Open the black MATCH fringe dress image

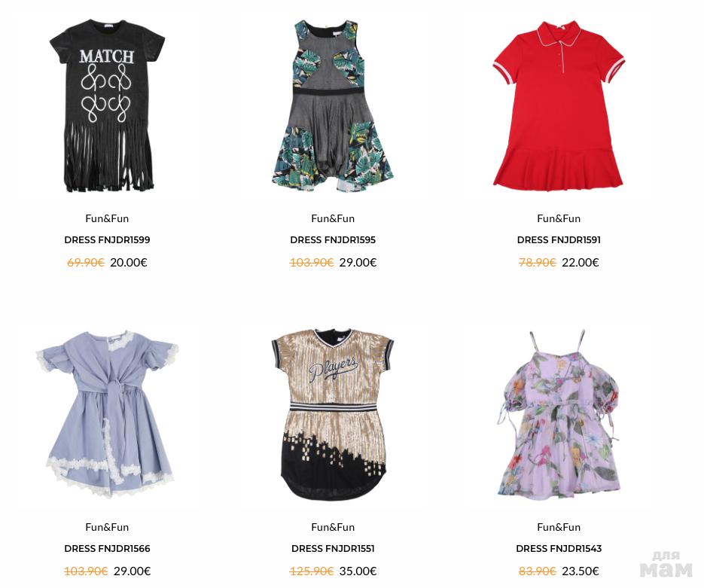(107, 105)
